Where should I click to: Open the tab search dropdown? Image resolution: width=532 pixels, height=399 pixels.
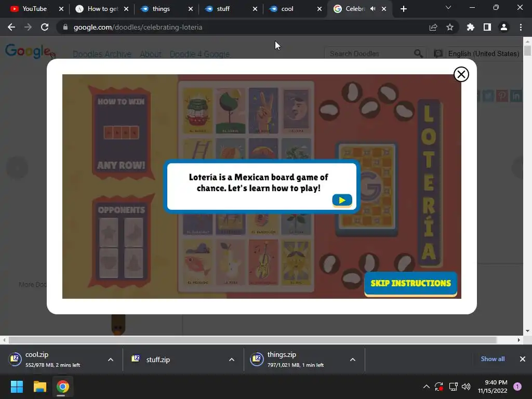[448, 7]
